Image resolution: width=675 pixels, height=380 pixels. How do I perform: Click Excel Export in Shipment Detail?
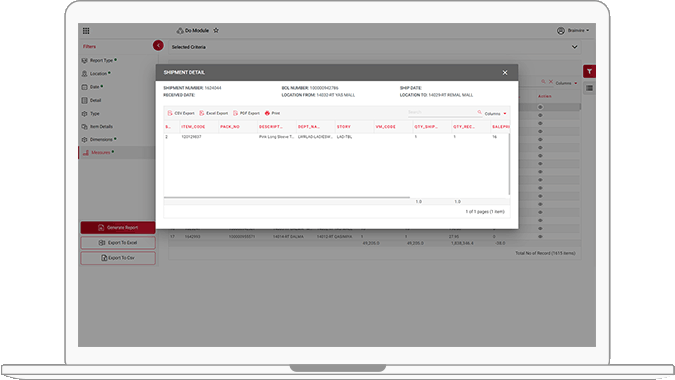click(x=214, y=113)
